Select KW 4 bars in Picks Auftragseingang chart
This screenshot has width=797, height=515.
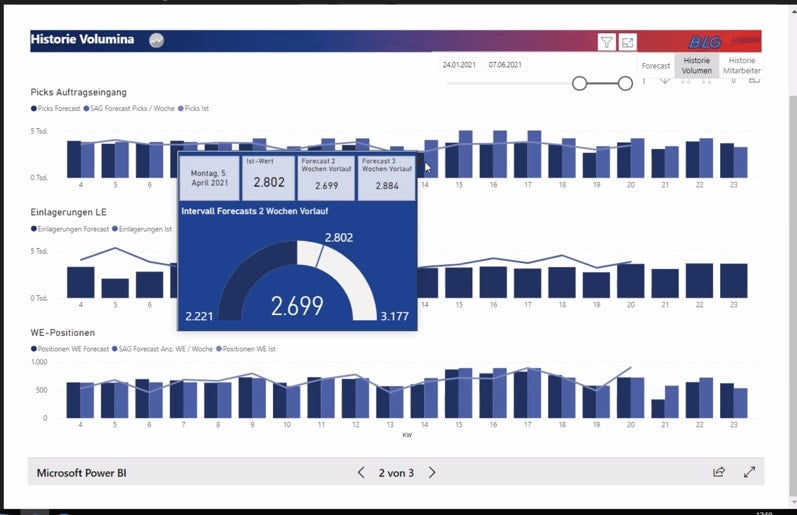click(81, 160)
